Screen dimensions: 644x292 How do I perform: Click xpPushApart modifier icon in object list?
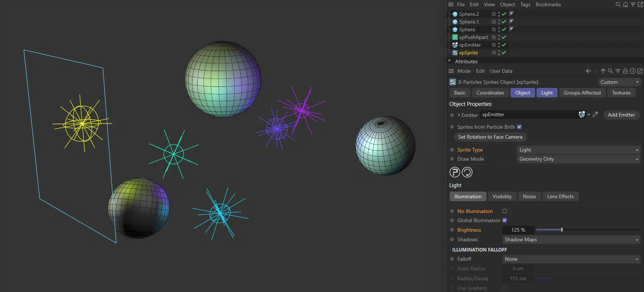pos(455,37)
